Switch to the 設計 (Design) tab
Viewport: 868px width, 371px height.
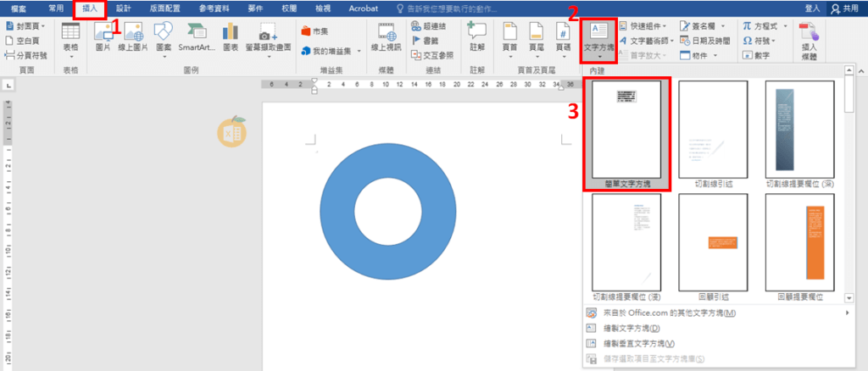click(124, 8)
